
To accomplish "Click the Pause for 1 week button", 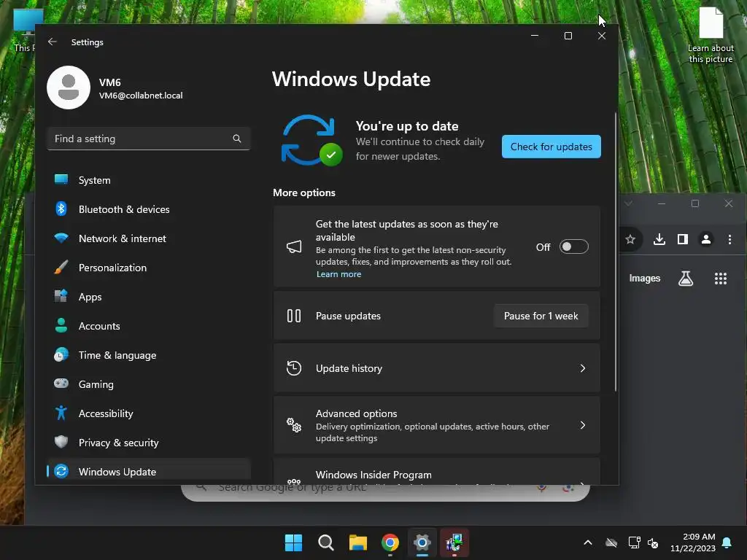I will 541,316.
